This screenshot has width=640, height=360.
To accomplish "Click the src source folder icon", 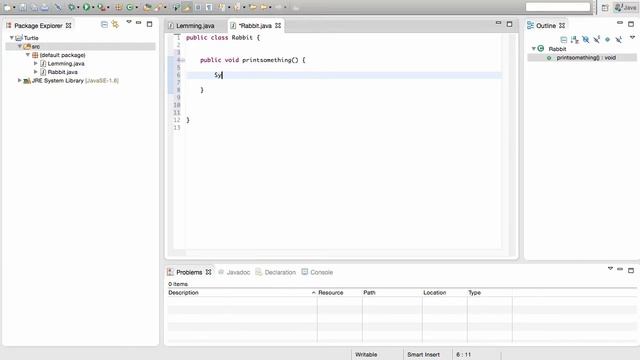I will tap(27, 47).
